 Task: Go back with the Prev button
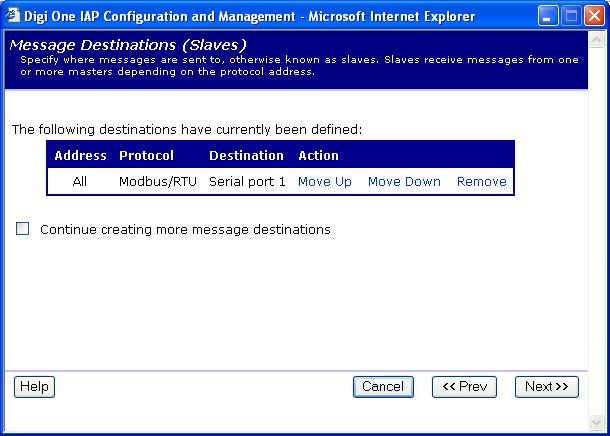point(464,387)
